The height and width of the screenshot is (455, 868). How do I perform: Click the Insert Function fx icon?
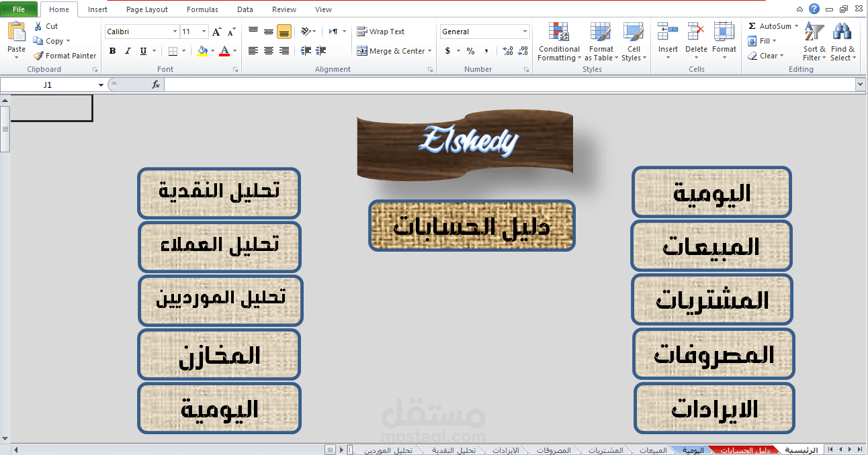156,85
